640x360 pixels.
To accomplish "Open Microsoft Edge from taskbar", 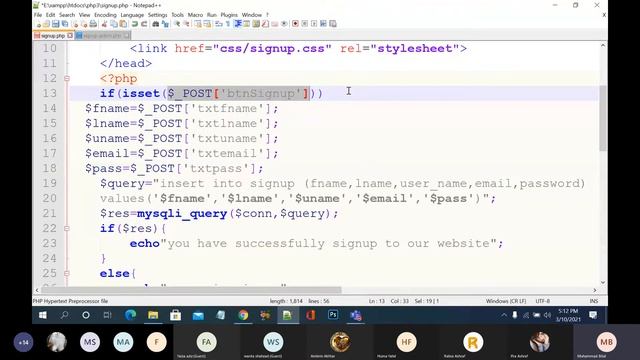I will 131,315.
